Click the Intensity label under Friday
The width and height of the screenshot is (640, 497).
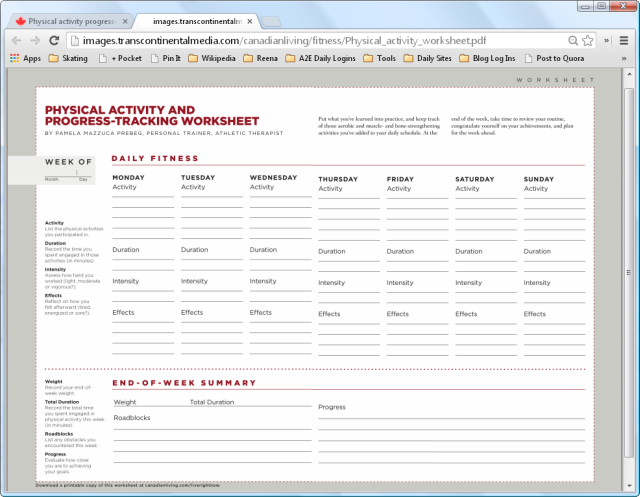(x=400, y=283)
